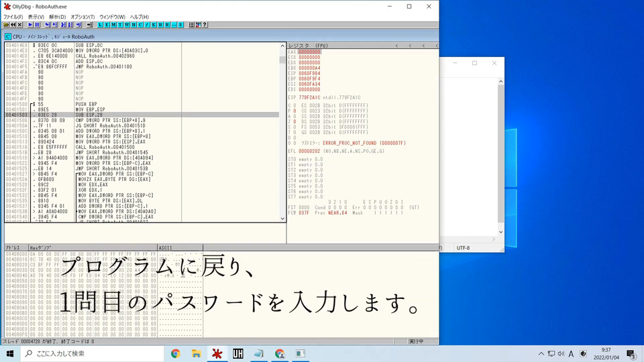Screen dimensions: 644x362
Task: Click second left arrow in registers header
Action: tap(411, 46)
